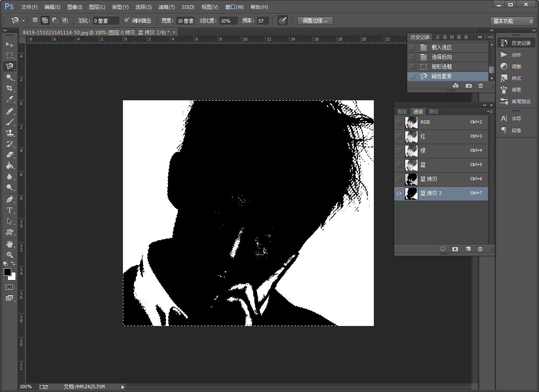
Task: Select the Hand tool
Action: coord(10,244)
